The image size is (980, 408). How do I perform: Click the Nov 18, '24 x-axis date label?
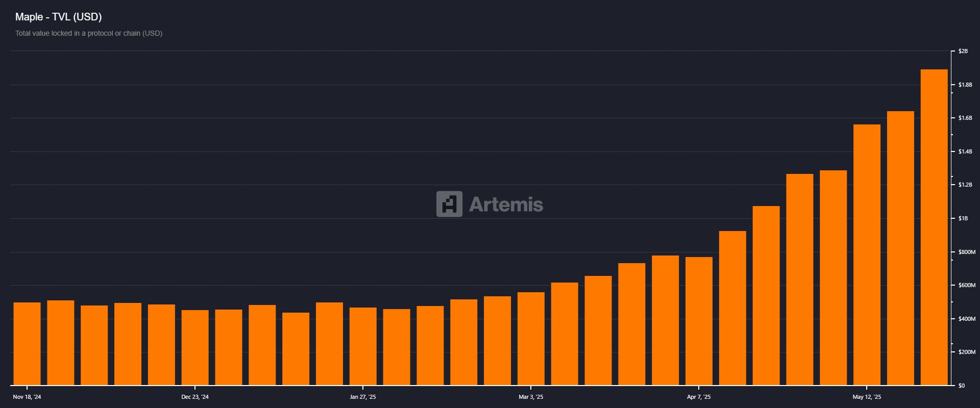point(27,397)
